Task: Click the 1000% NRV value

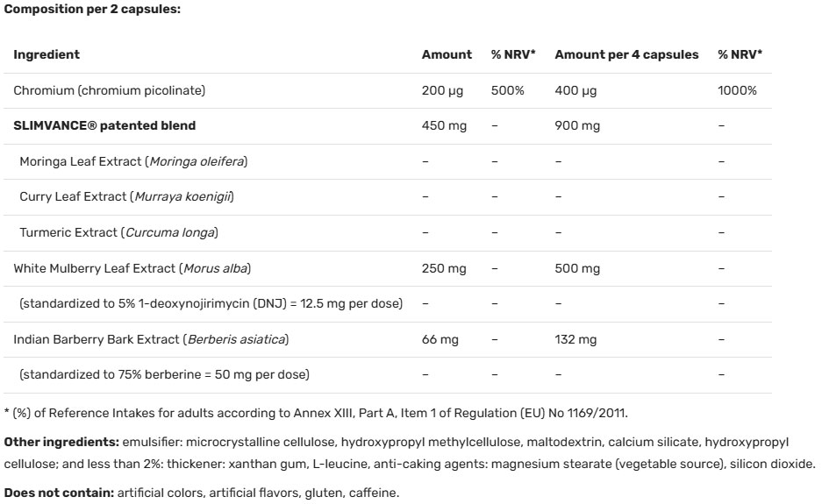Action: [x=737, y=90]
